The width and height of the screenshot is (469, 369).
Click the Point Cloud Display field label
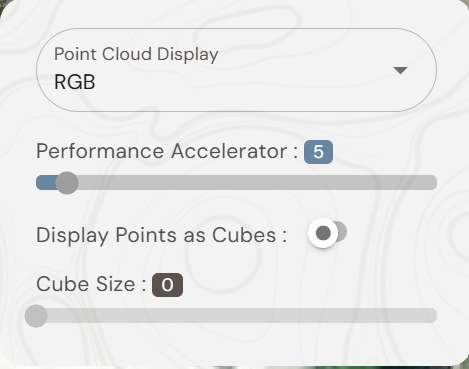coord(136,54)
